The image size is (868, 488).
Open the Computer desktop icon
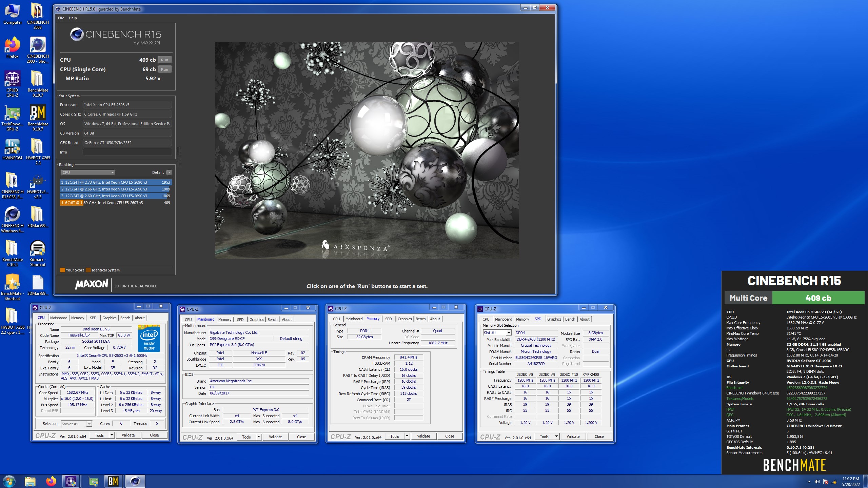(x=13, y=14)
